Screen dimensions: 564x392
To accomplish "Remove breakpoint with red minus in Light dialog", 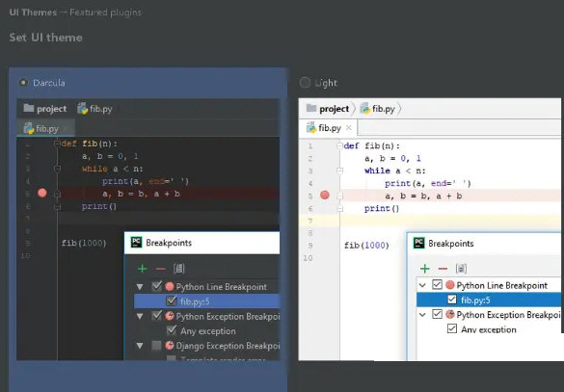I will tap(443, 269).
